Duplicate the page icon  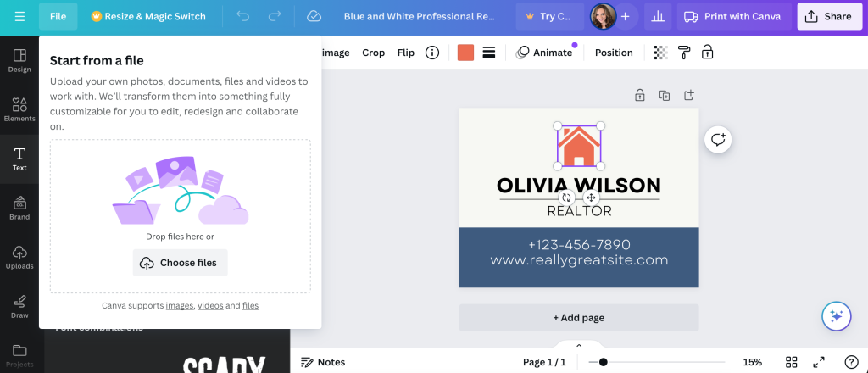coord(665,95)
